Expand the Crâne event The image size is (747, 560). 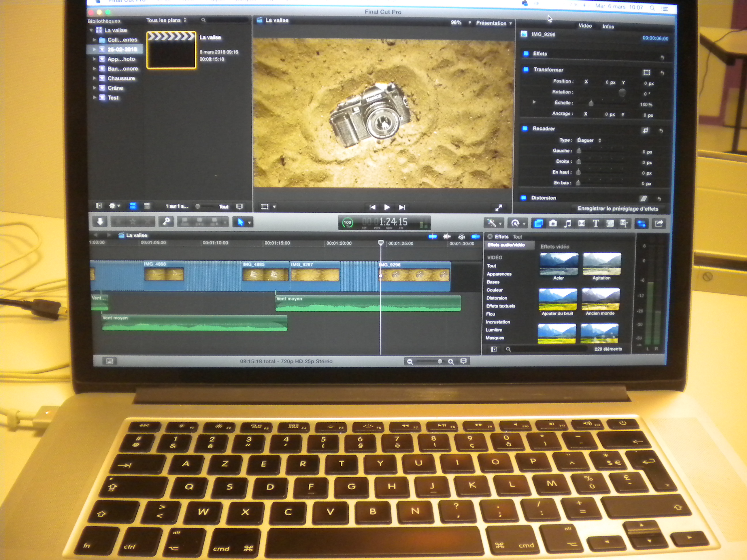pos(94,88)
